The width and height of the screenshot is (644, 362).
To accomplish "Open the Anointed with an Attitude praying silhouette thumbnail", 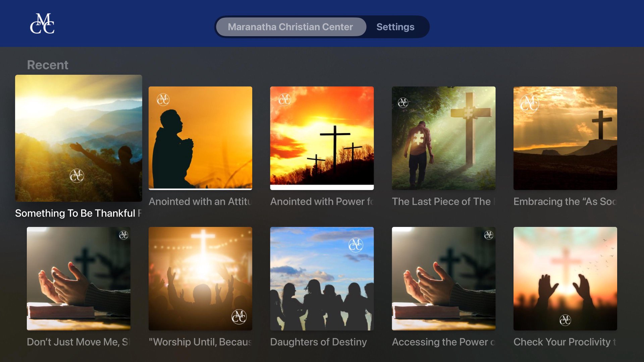I will point(200,138).
